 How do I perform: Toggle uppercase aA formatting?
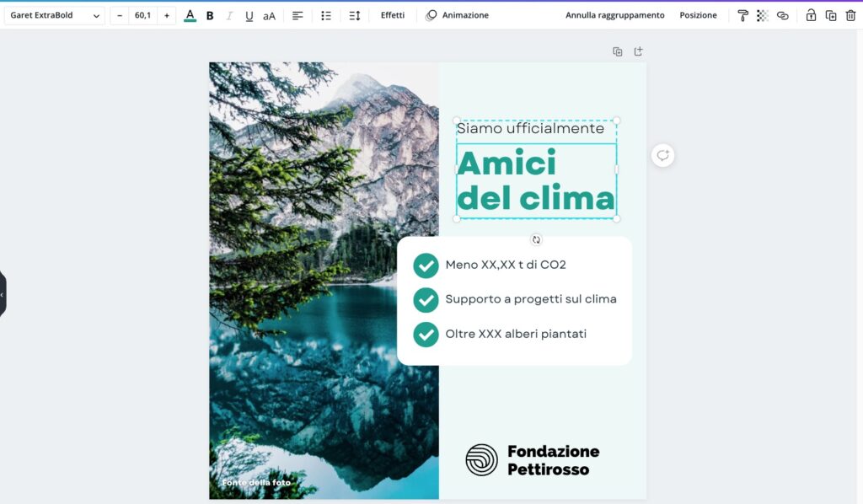point(269,16)
